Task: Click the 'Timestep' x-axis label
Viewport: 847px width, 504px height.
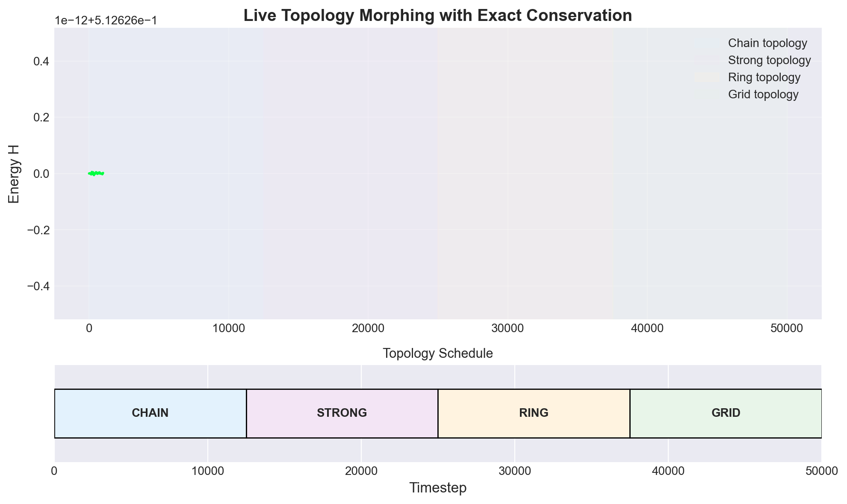Action: [437, 488]
